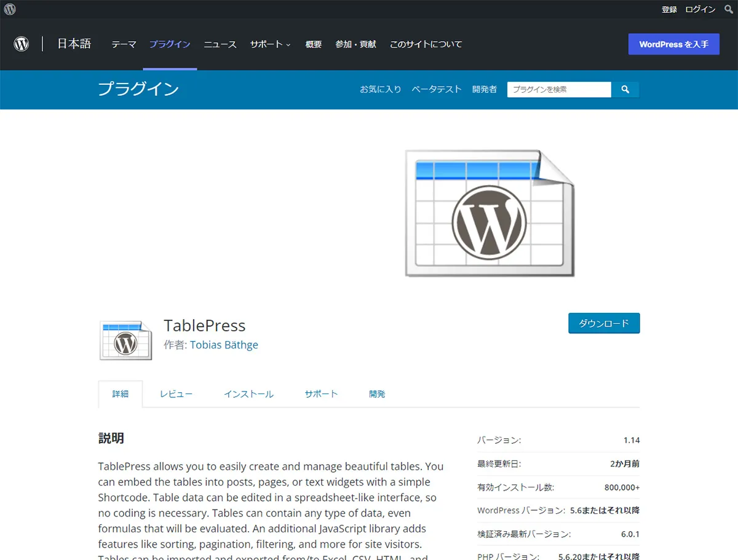Click the ログイン link

point(700,9)
